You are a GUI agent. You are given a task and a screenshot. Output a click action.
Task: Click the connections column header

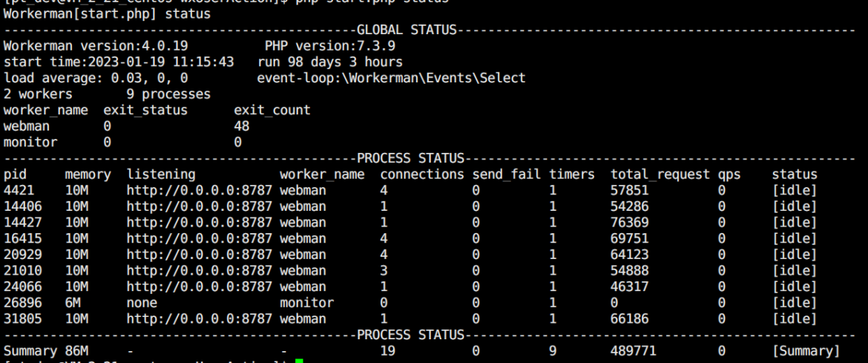(x=422, y=174)
